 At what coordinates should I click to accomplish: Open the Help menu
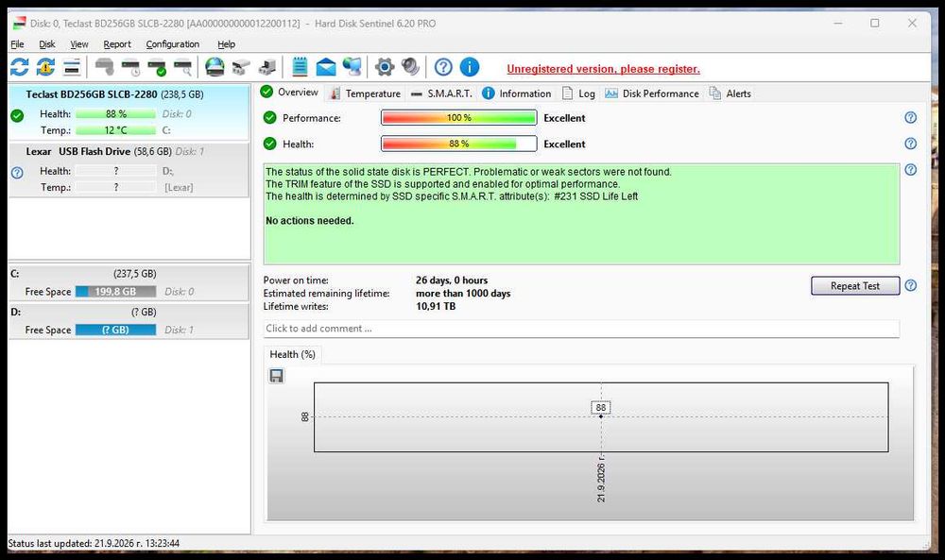[226, 44]
